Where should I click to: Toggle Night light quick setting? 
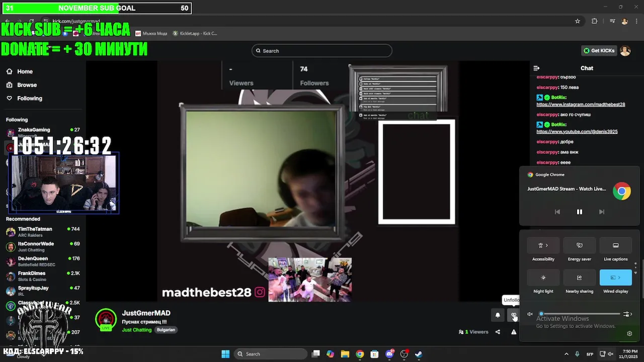(x=543, y=278)
